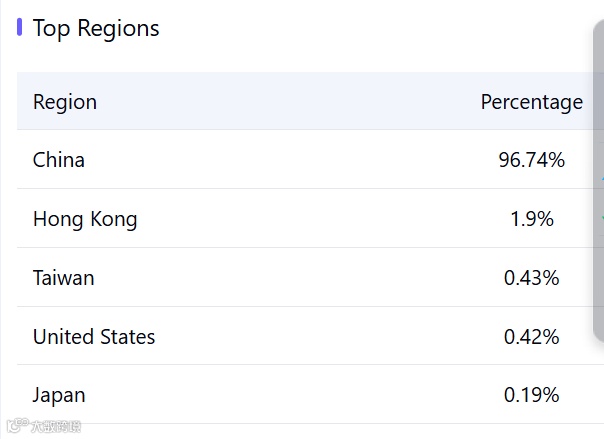The height and width of the screenshot is (439, 604).
Task: Sort by the Percentage column header
Action: (532, 102)
